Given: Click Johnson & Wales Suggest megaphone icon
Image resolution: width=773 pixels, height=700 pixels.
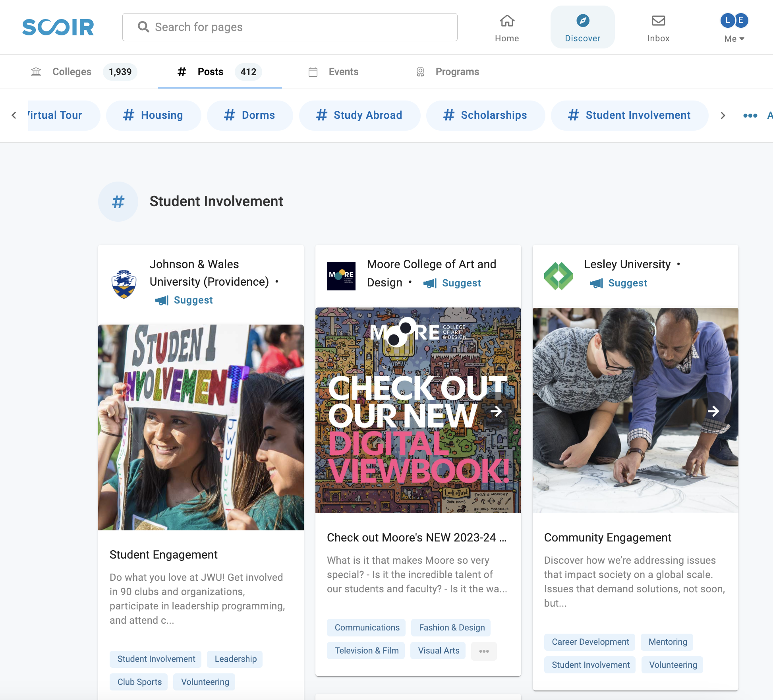Looking at the screenshot, I should click(162, 300).
